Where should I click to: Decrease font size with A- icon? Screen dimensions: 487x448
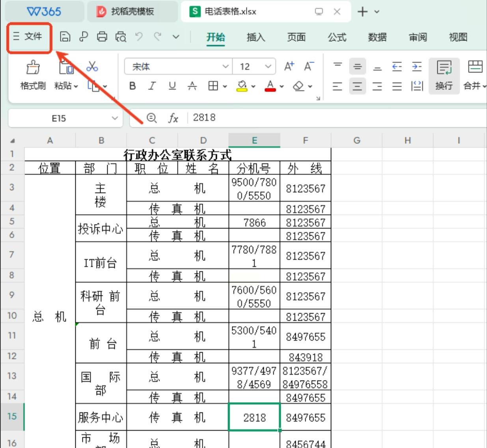[309, 66]
